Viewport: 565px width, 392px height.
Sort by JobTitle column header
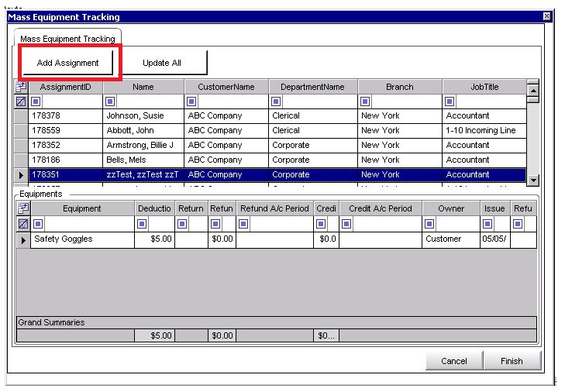[484, 87]
